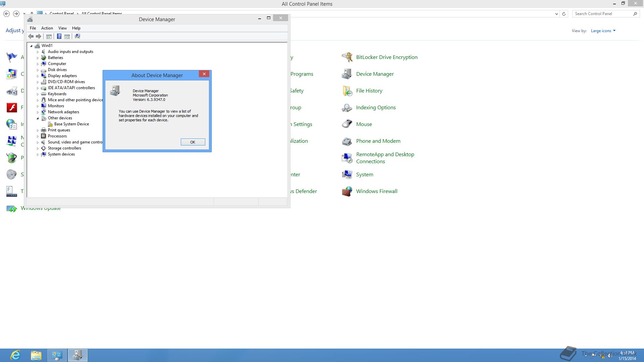Click the Search Control Panel field
This screenshot has height=362, width=644.
[x=602, y=14]
